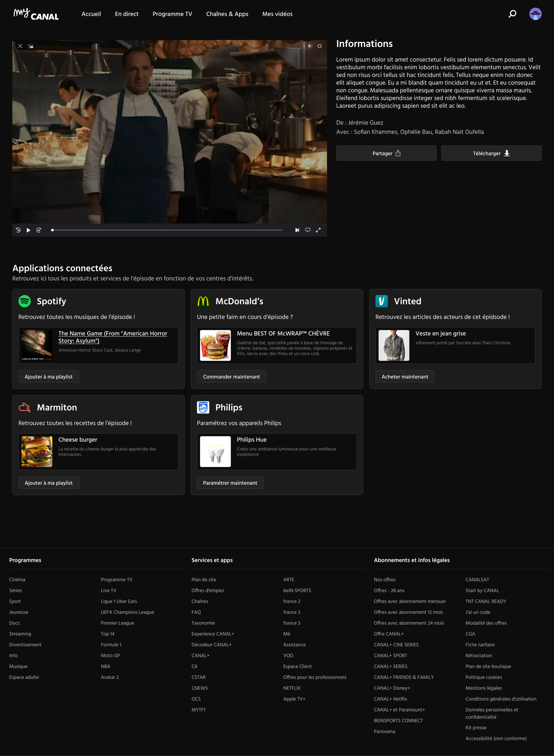
Task: Add the Spotify song to my playlist
Action: point(49,377)
